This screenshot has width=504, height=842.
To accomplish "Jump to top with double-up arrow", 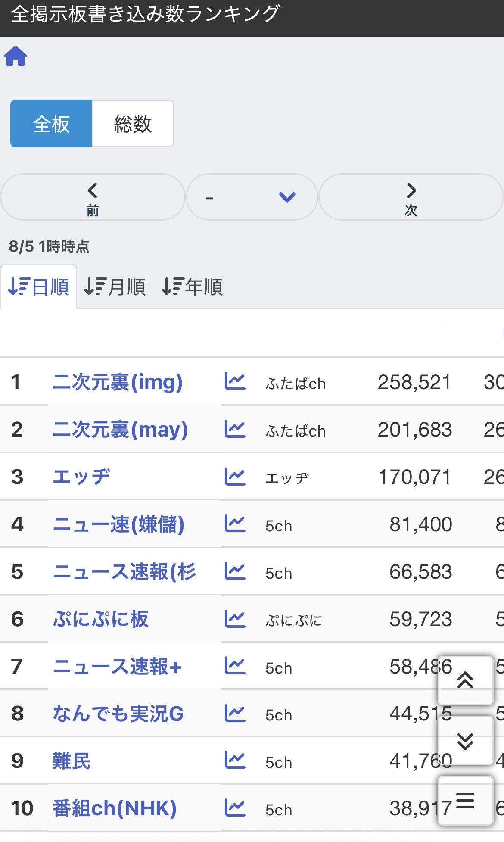I will (465, 680).
